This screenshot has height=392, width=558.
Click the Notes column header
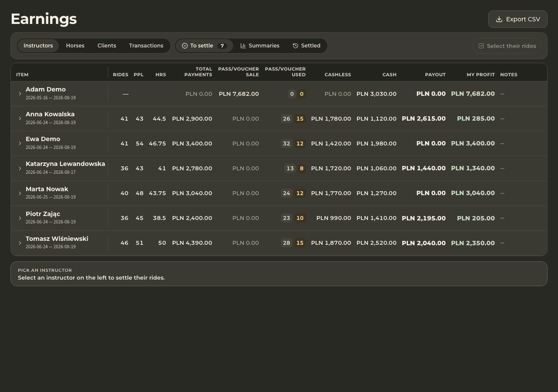(509, 74)
